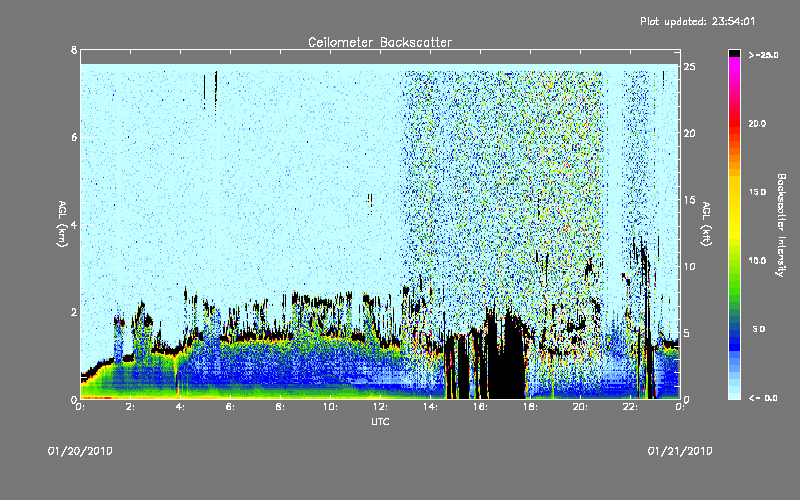
Task: Click the '>=25.0' colorbar tick label
Action: click(x=763, y=55)
